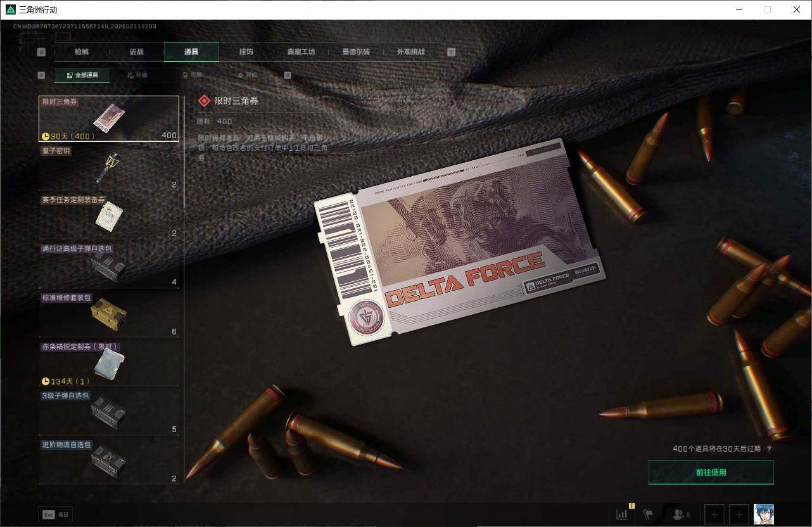Select the 标准维修套装包 repair kit box
This screenshot has width=812, height=527.
108,314
